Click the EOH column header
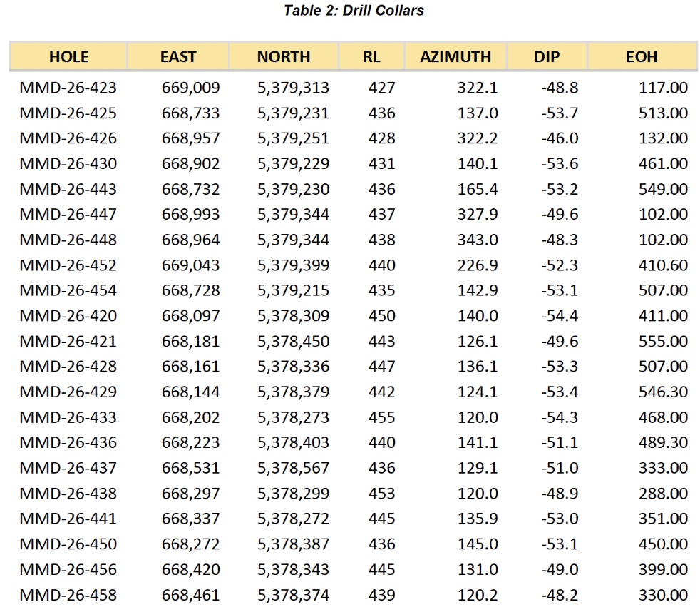700x612 pixels. pyautogui.click(x=642, y=57)
